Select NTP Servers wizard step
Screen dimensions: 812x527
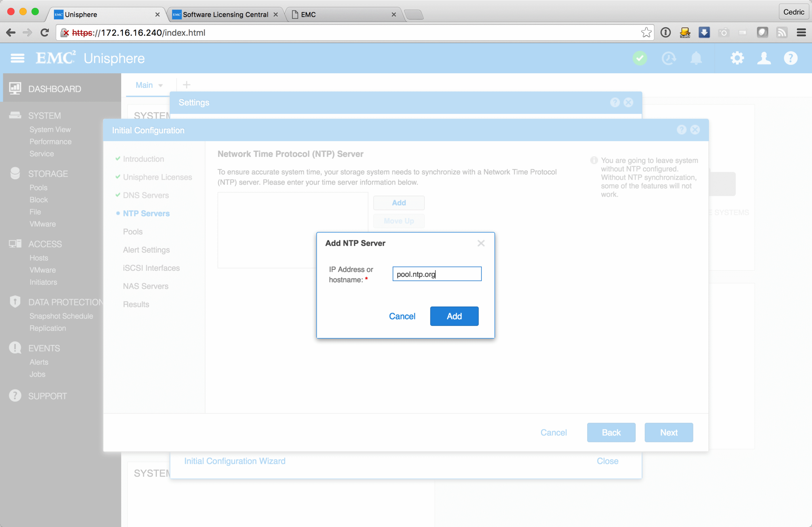tap(146, 213)
